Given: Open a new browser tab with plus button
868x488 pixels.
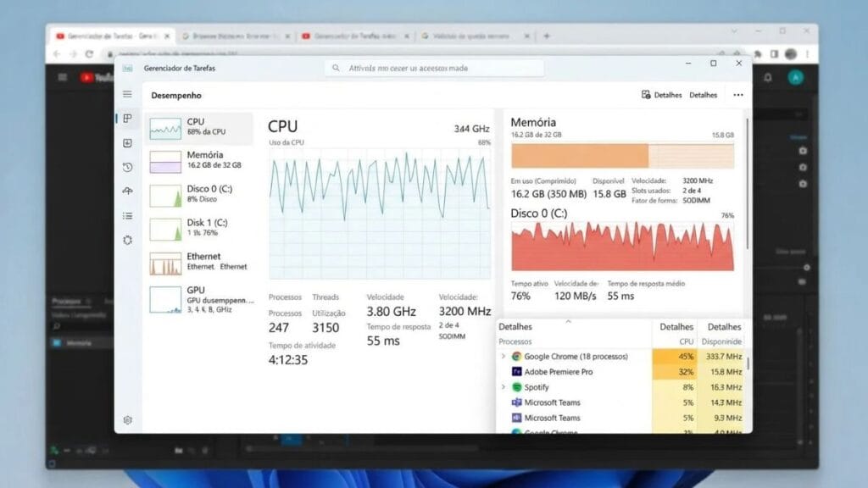Looking at the screenshot, I should pos(547,36).
